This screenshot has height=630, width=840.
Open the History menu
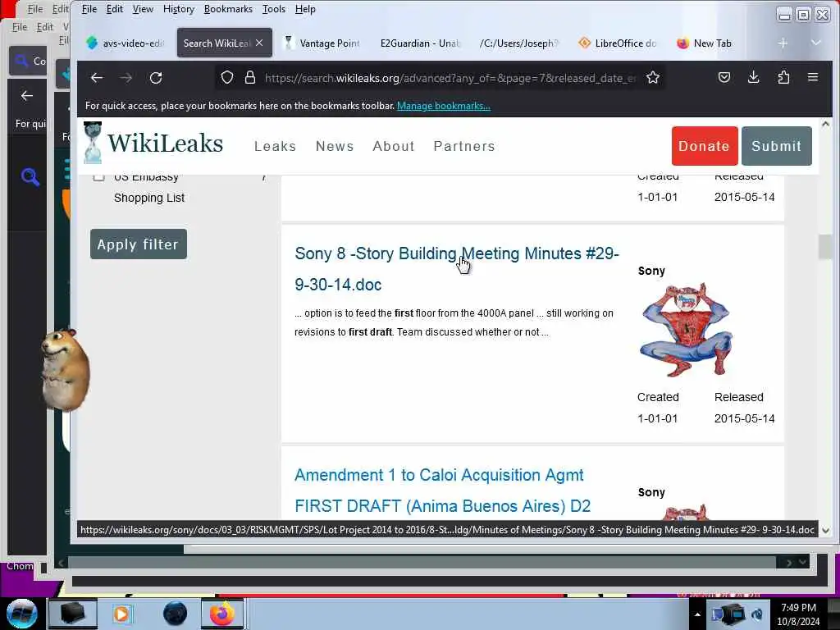[178, 9]
